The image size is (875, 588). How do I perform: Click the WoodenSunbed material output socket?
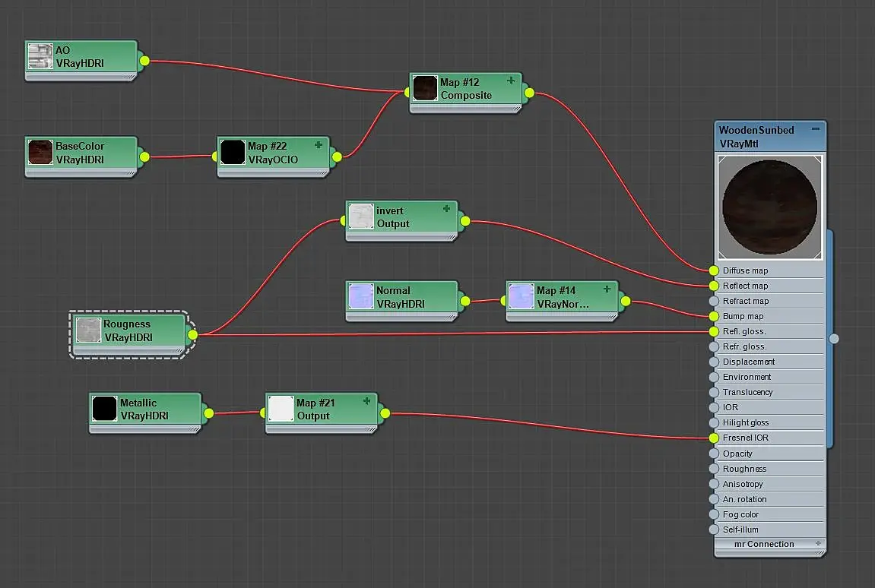[834, 339]
